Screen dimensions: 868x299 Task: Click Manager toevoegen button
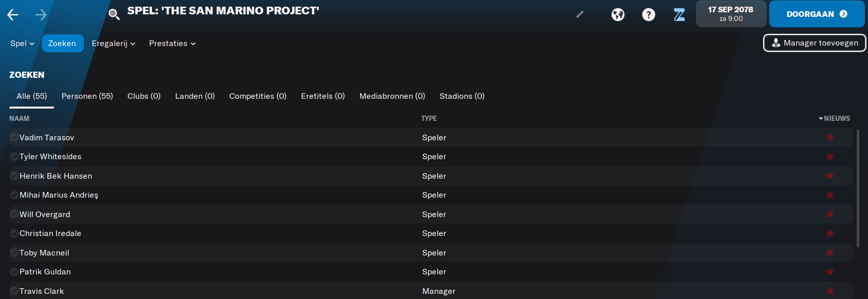pyautogui.click(x=815, y=43)
